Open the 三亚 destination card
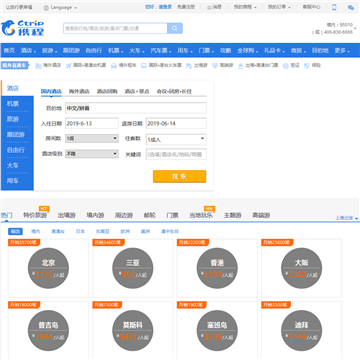 tap(133, 268)
